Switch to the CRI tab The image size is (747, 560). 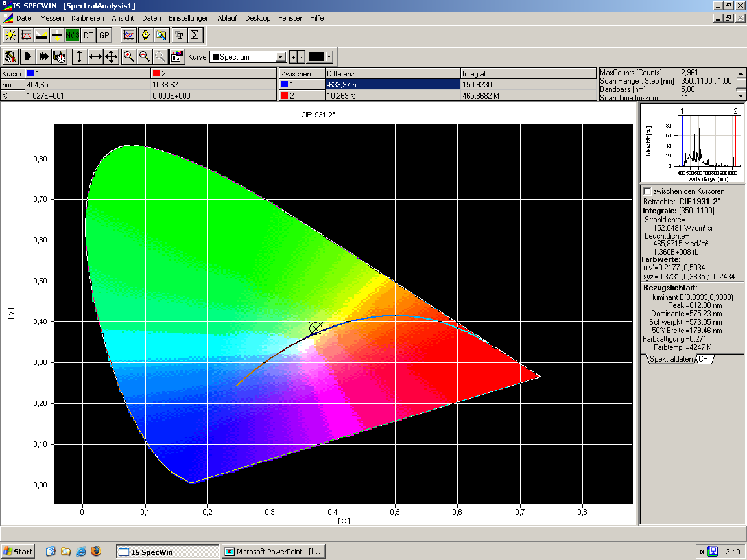704,359
